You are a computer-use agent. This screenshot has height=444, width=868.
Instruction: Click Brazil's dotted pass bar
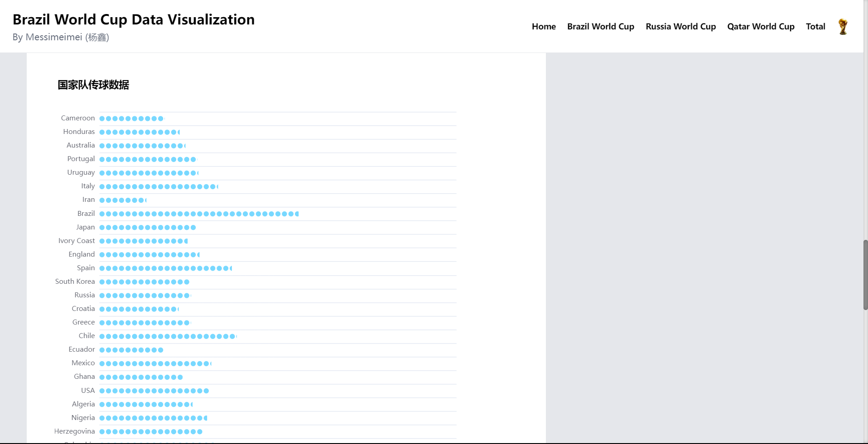[x=199, y=214]
